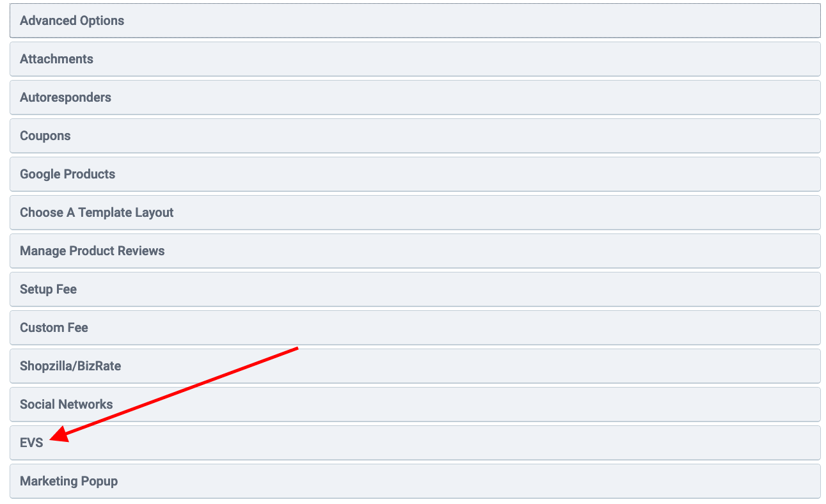This screenshot has width=826, height=504.
Task: Expand the Advanced Options section
Action: coord(415,20)
